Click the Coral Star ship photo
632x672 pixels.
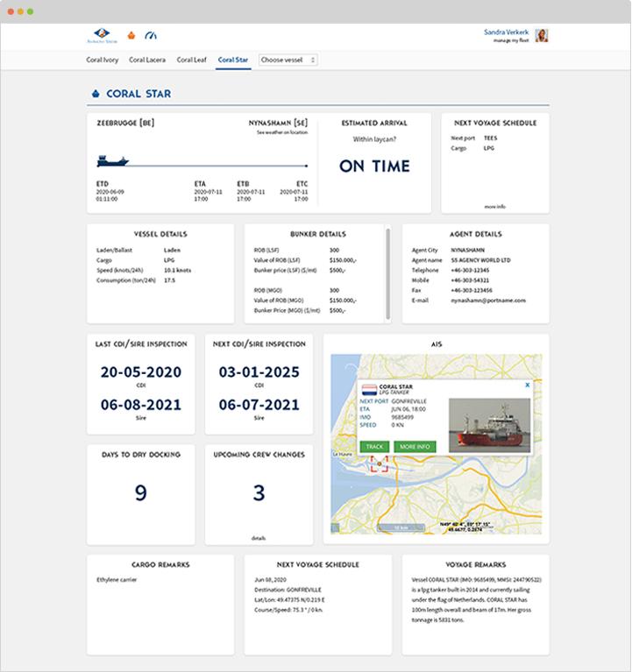pyautogui.click(x=489, y=425)
